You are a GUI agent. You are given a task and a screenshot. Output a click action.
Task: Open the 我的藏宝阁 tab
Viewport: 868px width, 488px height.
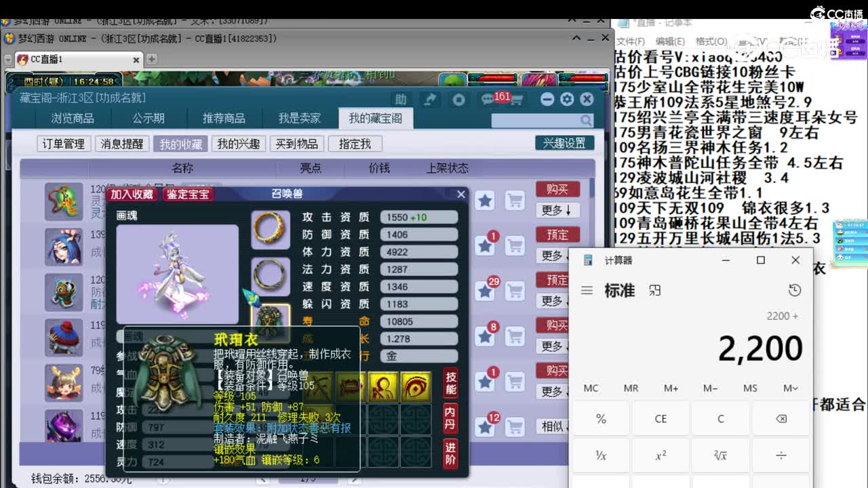click(x=376, y=118)
